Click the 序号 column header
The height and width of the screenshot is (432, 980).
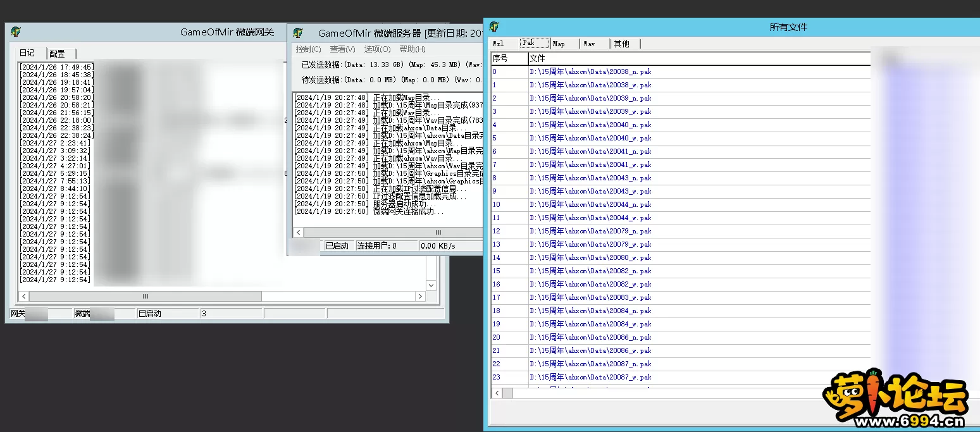[509, 58]
